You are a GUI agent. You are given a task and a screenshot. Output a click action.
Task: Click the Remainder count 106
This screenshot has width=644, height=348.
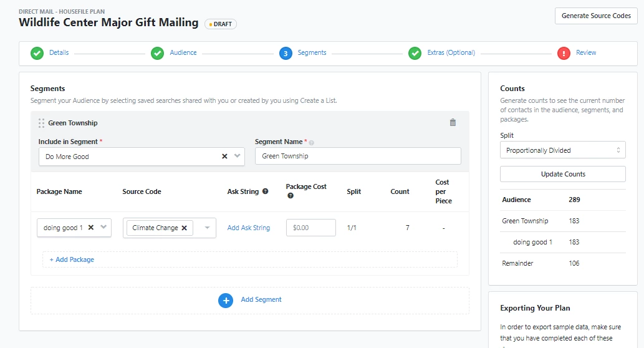pos(574,263)
